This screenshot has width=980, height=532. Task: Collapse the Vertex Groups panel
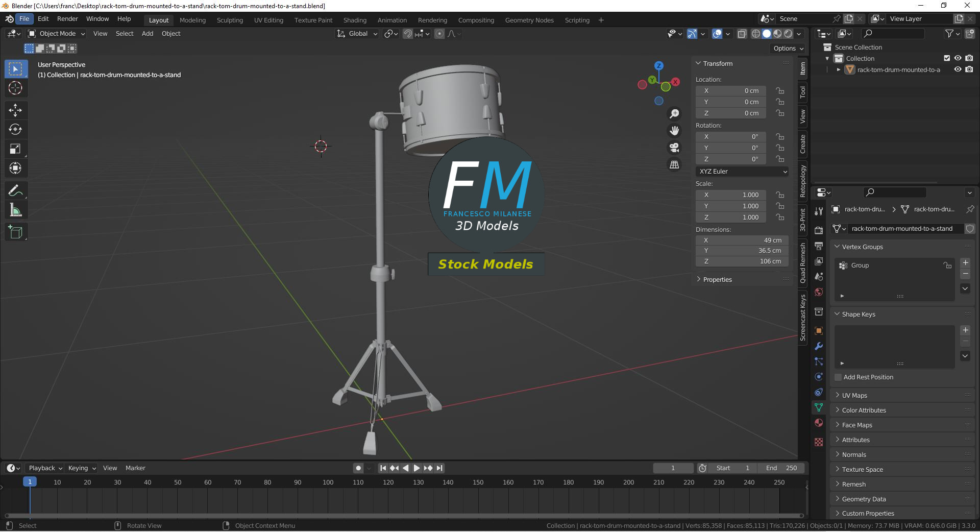pyautogui.click(x=862, y=247)
